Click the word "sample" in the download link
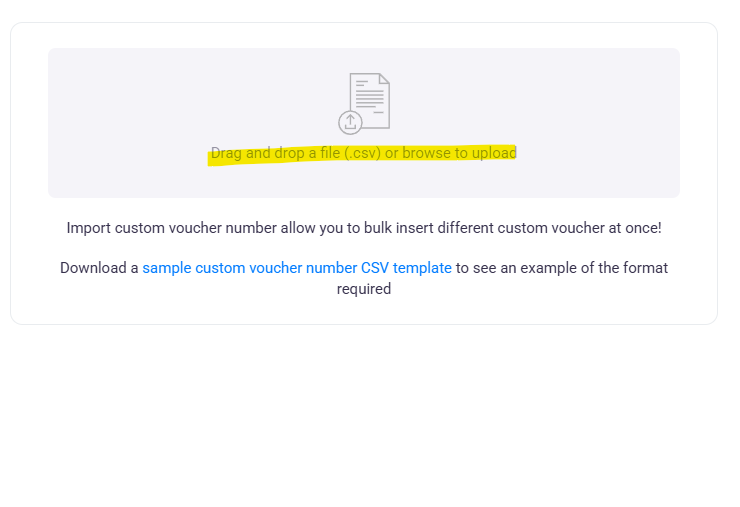Image resolution: width=740 pixels, height=507 pixels. tap(166, 268)
